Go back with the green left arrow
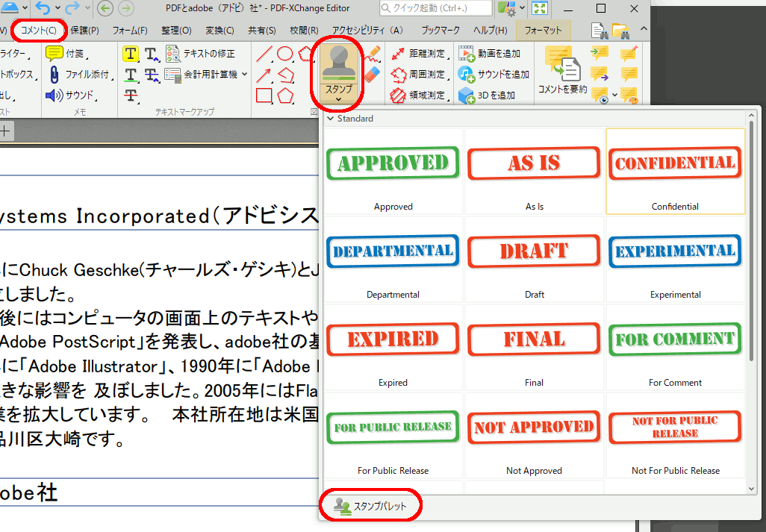Viewport: 766px width, 532px height. pyautogui.click(x=105, y=7)
